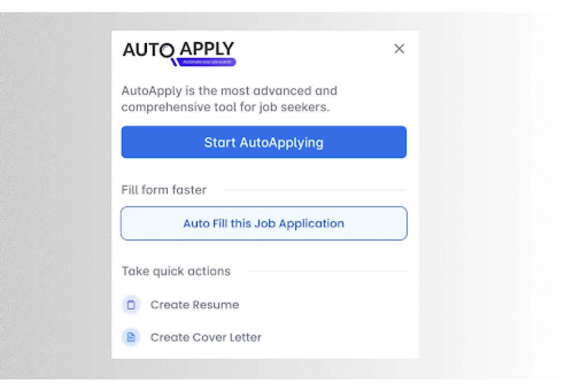588x392 pixels.
Task: Click the letters AUT in the logo
Action: coord(141,50)
